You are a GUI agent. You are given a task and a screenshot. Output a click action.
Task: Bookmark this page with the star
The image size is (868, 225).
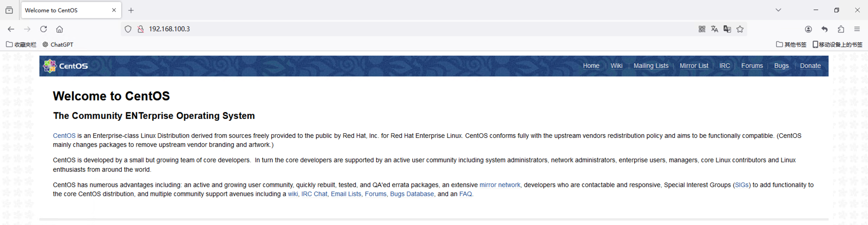[740, 29]
